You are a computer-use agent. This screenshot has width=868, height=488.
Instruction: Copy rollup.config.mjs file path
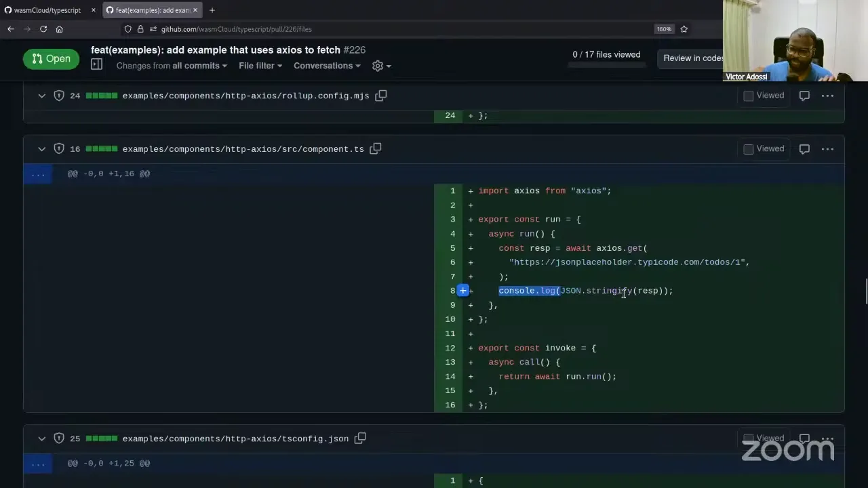pos(381,96)
